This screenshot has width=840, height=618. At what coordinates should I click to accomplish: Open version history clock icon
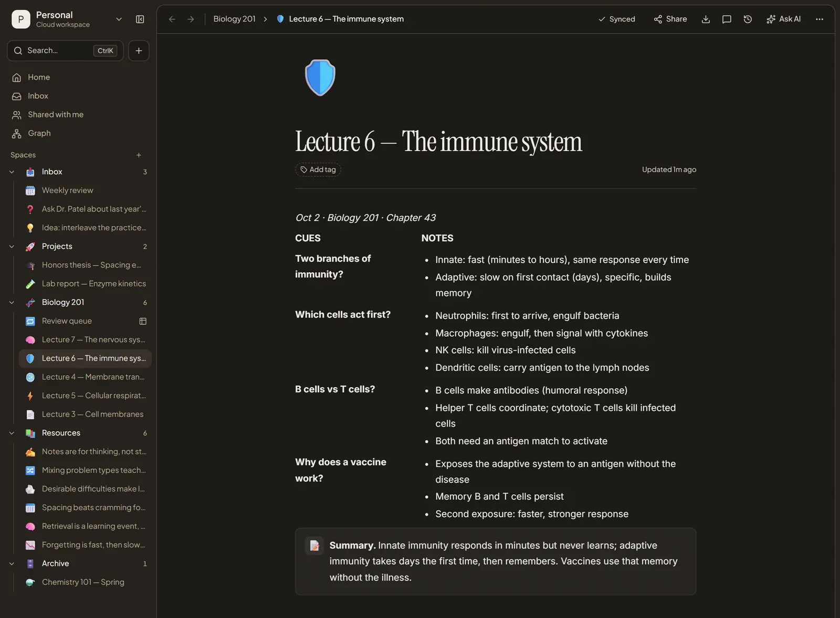pyautogui.click(x=748, y=19)
